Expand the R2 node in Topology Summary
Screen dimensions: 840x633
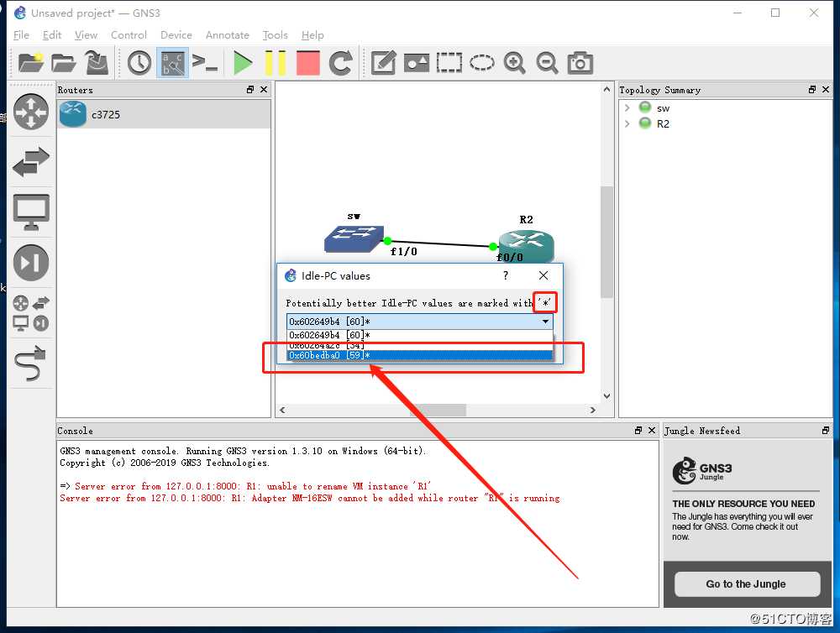[627, 123]
